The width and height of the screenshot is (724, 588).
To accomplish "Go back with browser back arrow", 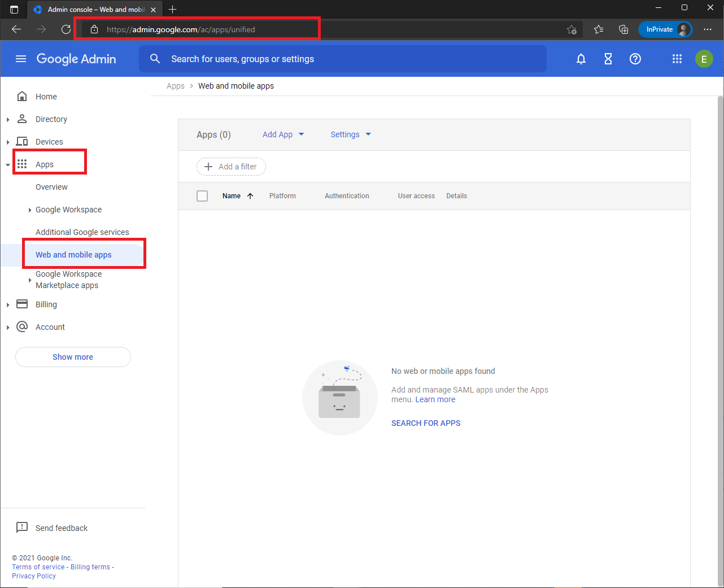I will pos(16,29).
